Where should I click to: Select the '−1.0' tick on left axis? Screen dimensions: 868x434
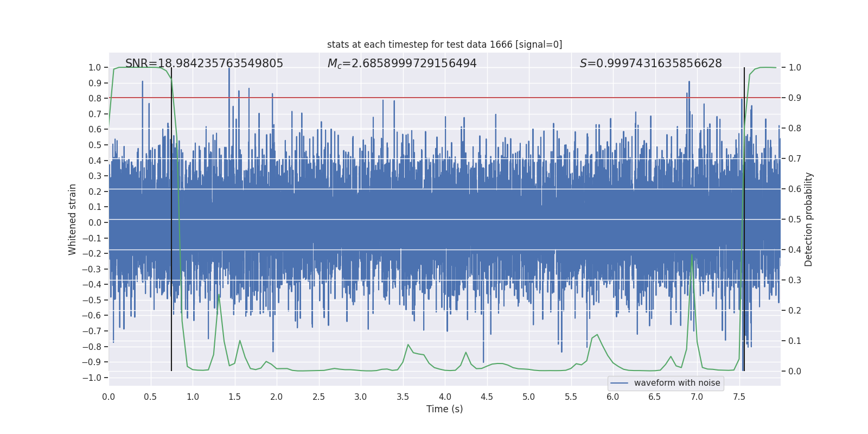[94, 378]
